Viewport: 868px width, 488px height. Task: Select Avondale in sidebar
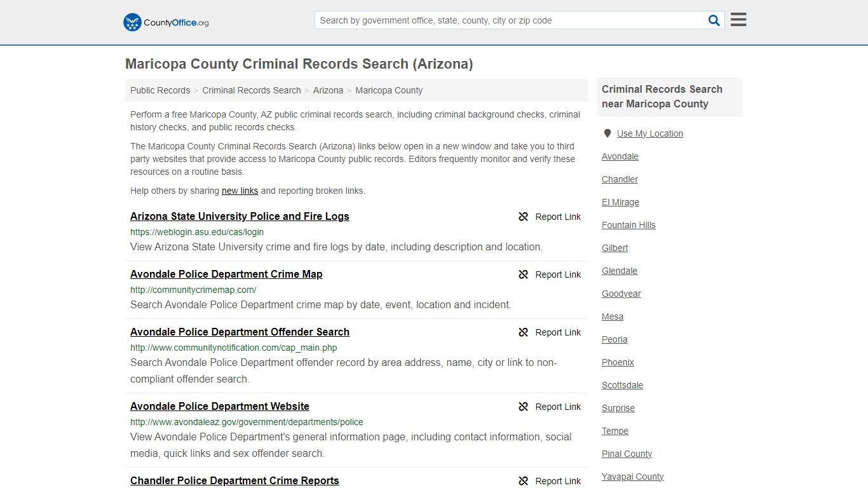coord(620,156)
